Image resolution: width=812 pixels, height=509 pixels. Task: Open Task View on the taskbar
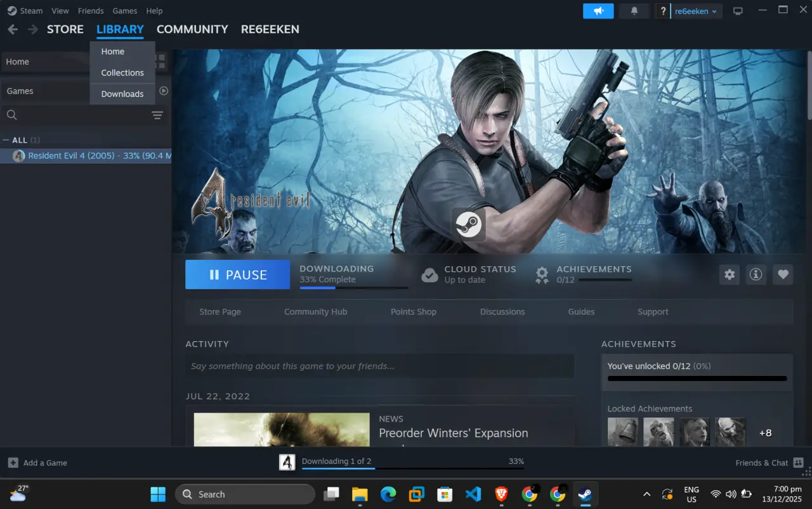[331, 494]
